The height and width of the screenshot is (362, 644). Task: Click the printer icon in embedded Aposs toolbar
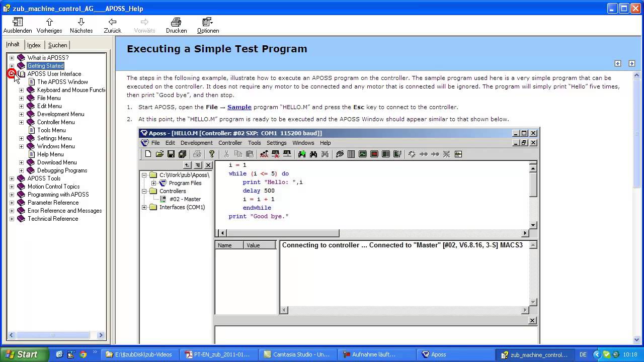[x=197, y=154]
